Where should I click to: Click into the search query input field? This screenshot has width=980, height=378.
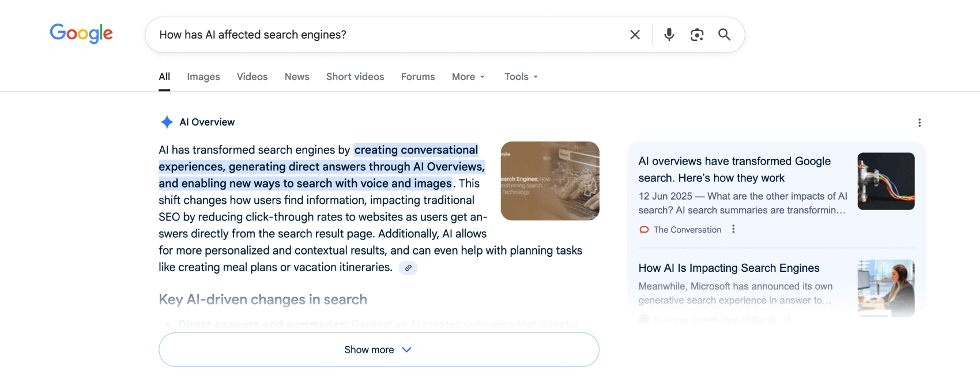pyautogui.click(x=386, y=35)
